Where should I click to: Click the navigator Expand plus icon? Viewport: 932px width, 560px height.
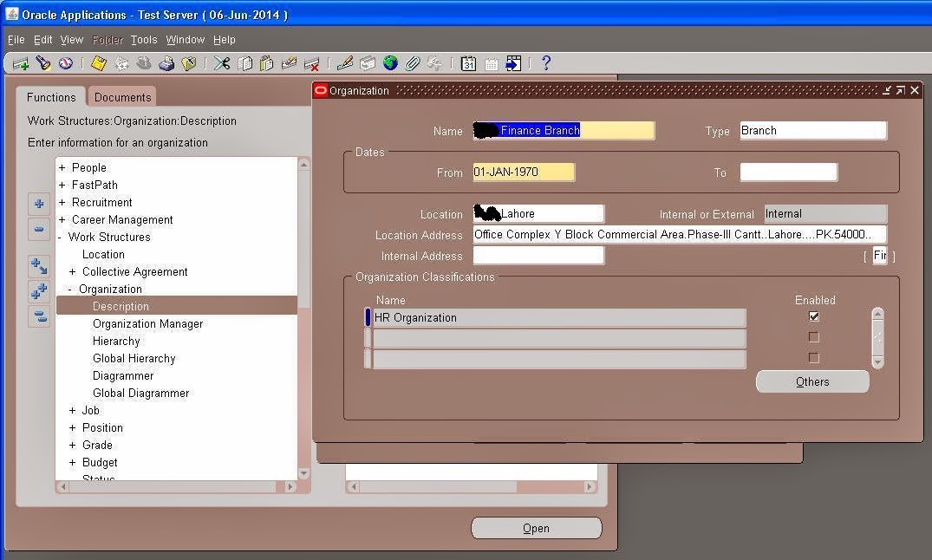[39, 204]
